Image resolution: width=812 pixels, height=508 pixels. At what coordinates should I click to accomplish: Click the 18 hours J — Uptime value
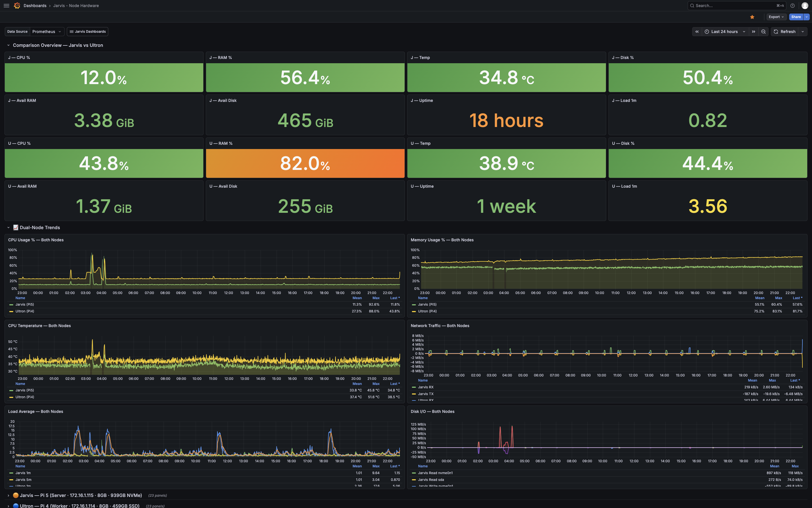[506, 120]
